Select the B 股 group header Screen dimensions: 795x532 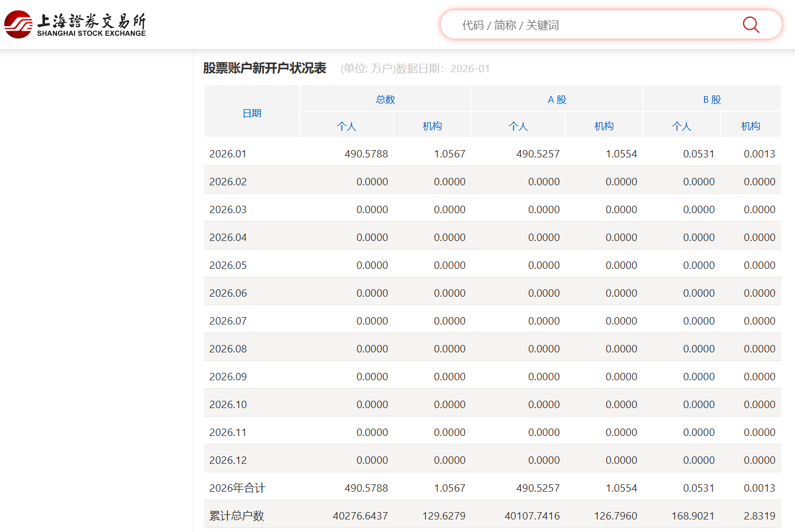(x=711, y=99)
